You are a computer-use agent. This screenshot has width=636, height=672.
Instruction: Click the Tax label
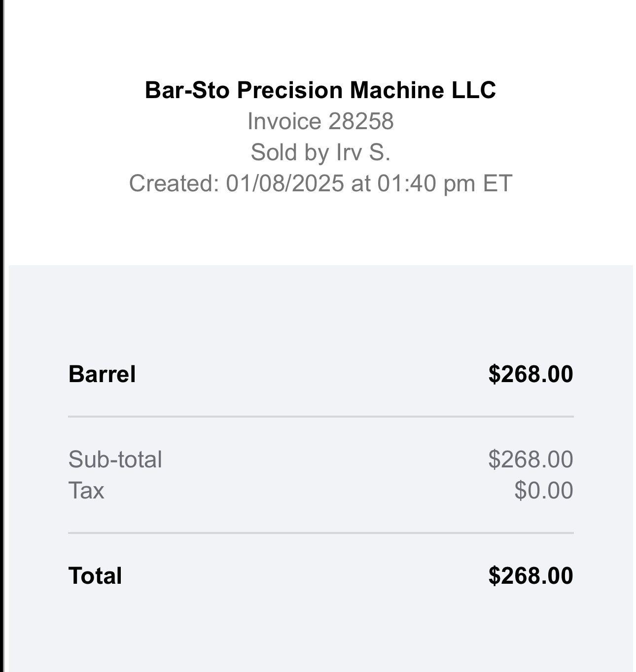tap(86, 491)
